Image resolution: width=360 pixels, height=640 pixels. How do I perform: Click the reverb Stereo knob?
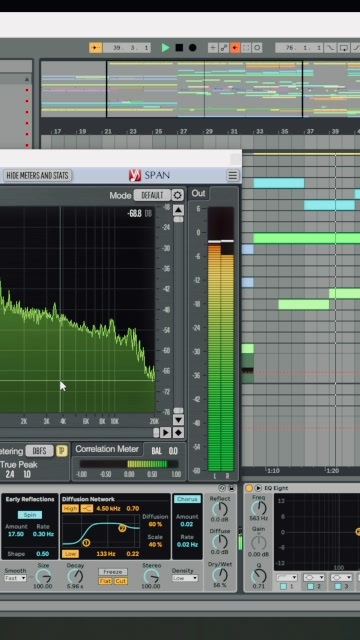point(151,576)
